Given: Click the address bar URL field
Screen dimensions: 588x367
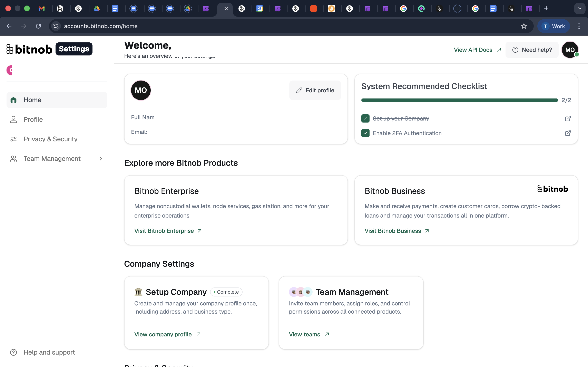Looking at the screenshot, I should [x=289, y=26].
